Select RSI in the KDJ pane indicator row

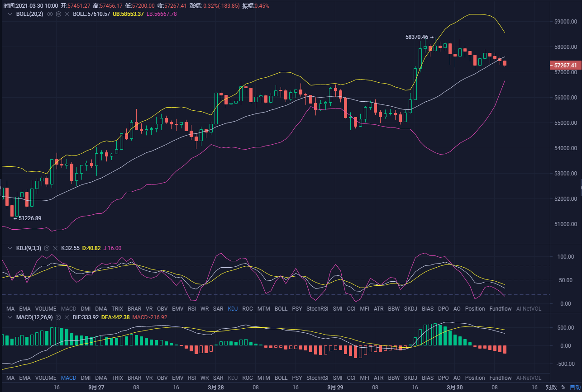click(x=192, y=309)
